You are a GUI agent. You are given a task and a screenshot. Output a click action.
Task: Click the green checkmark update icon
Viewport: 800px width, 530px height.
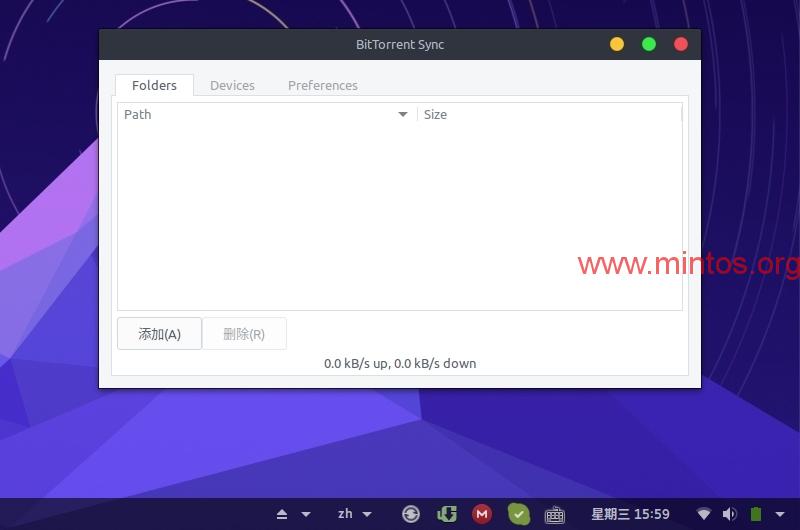519,514
